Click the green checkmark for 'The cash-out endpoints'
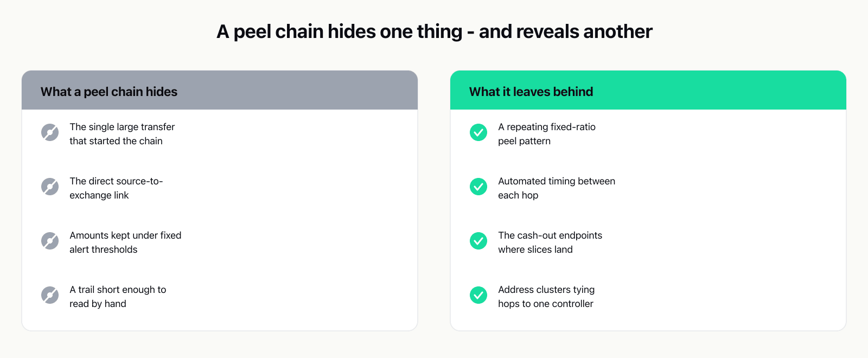868x358 pixels. 478,241
